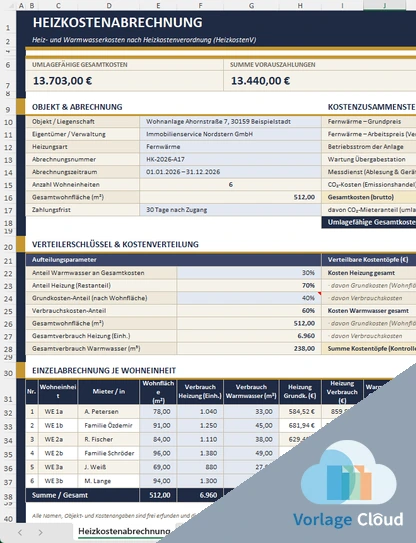The height and width of the screenshot is (543, 416).
Task: Select the 6.960 Gesamtverbrauch Heizung cell
Action: (249, 336)
